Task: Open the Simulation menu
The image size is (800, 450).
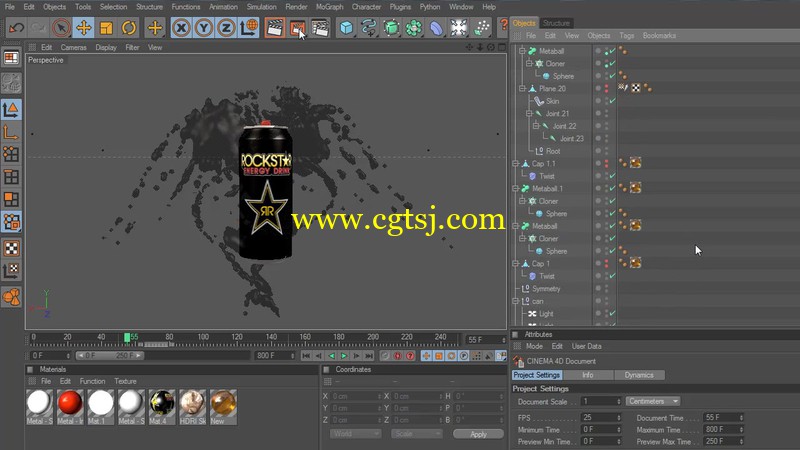Action: tap(261, 7)
